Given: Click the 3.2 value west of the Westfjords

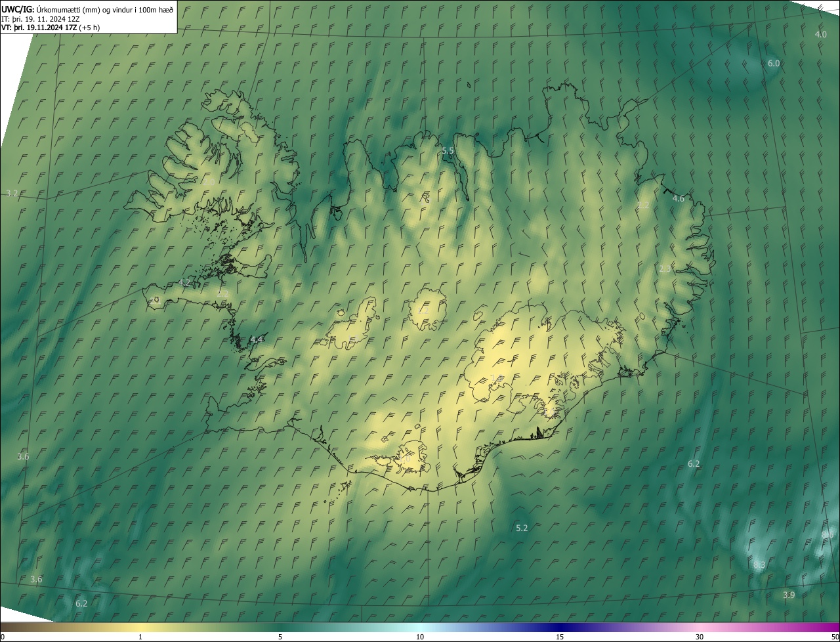Looking at the screenshot, I should [x=12, y=193].
